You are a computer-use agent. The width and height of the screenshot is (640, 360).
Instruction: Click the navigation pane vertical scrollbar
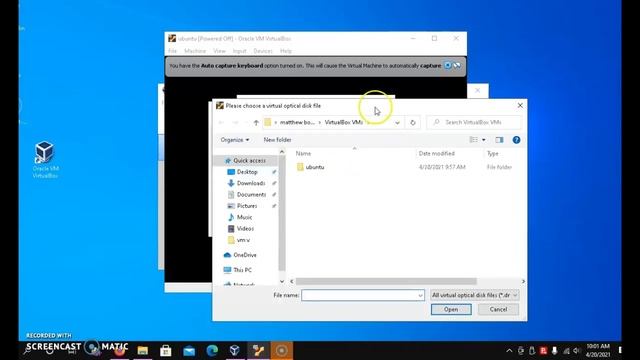[x=282, y=214]
